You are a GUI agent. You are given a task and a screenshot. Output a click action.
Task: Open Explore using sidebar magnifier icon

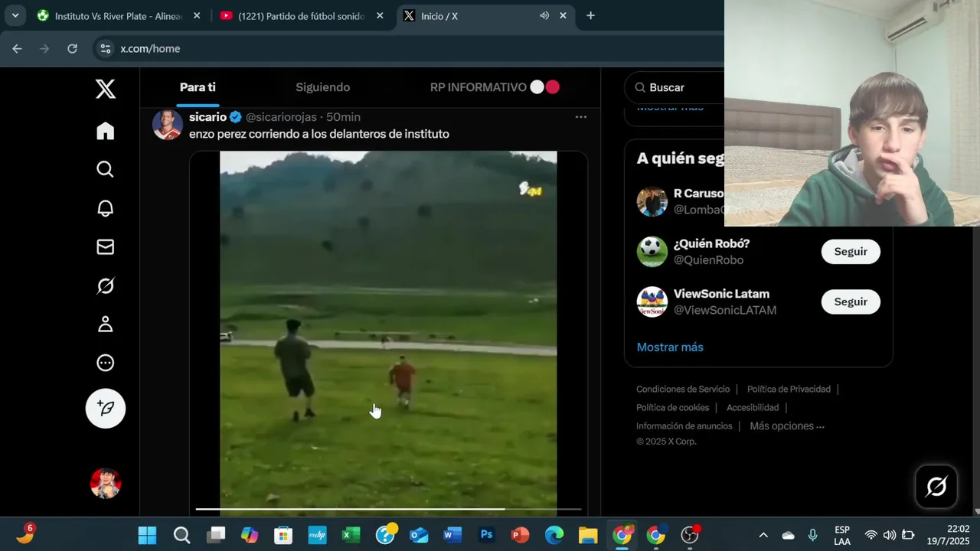click(106, 169)
